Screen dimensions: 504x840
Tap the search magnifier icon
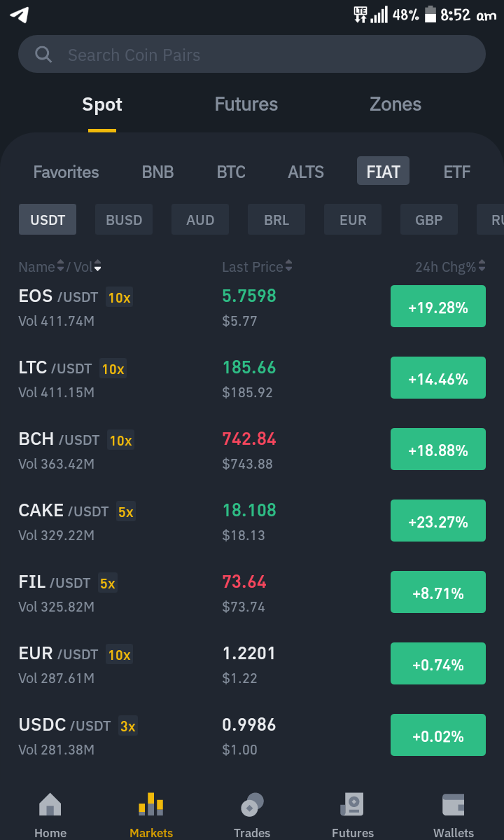click(x=43, y=54)
